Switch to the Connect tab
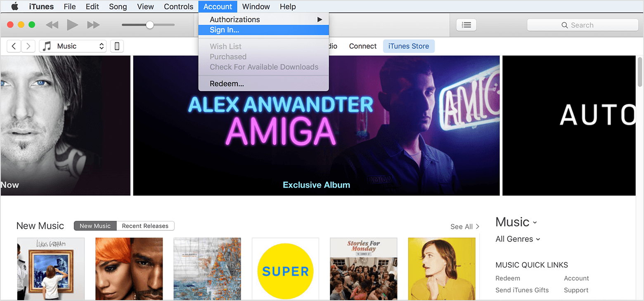This screenshot has height=301, width=644. pos(363,46)
